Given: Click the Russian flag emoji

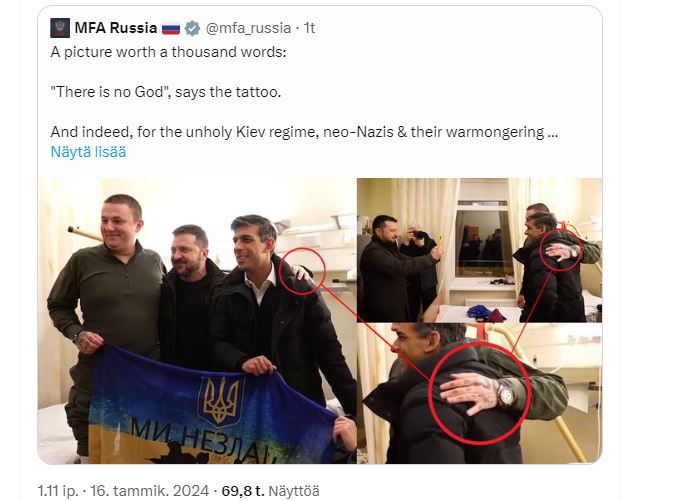Looking at the screenshot, I should coord(171,29).
